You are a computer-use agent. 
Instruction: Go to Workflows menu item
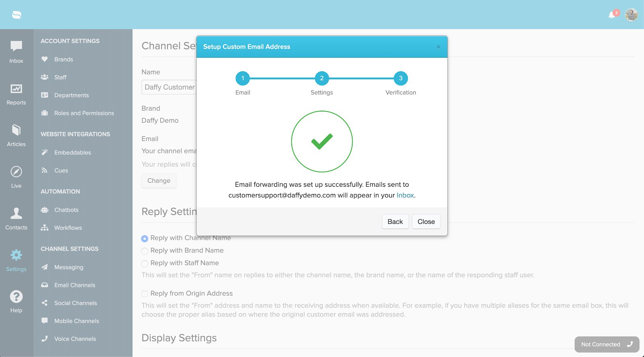(68, 227)
